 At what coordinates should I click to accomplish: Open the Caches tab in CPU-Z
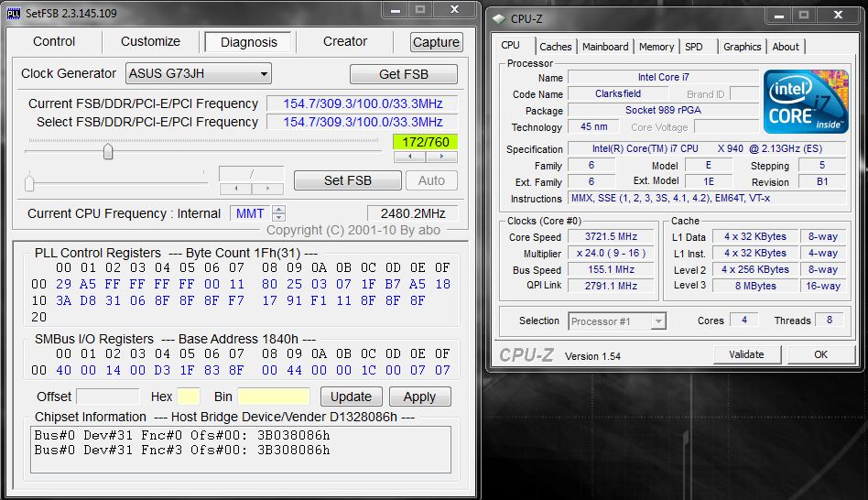coord(555,47)
